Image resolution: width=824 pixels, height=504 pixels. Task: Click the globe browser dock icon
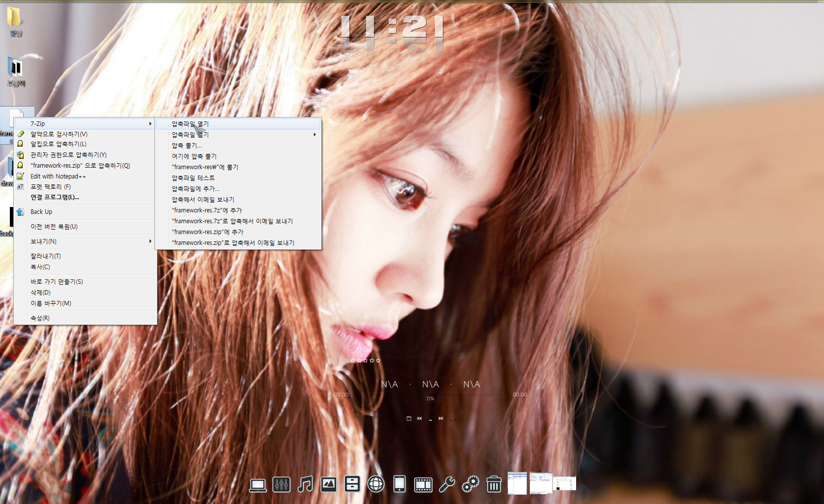376,485
